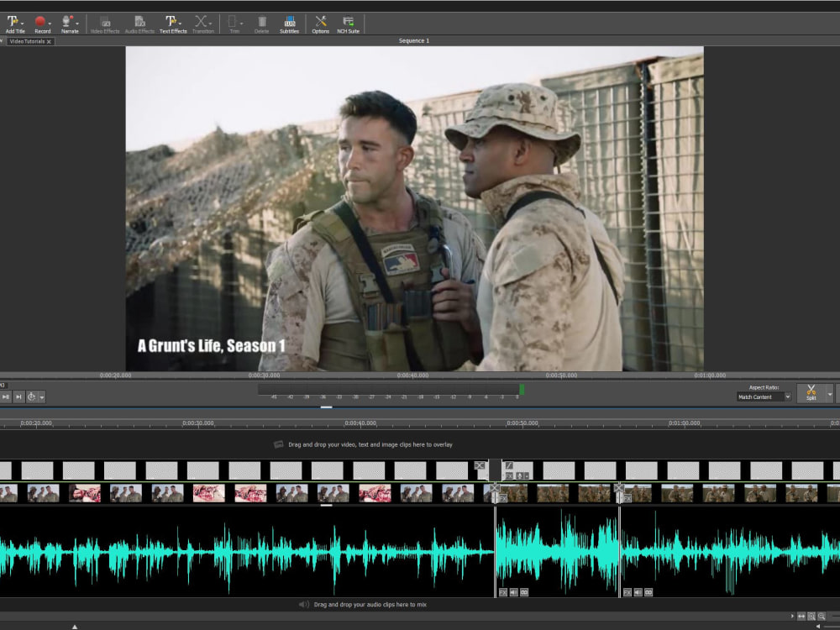
Task: Open the Subtitles tool
Action: 289,24
